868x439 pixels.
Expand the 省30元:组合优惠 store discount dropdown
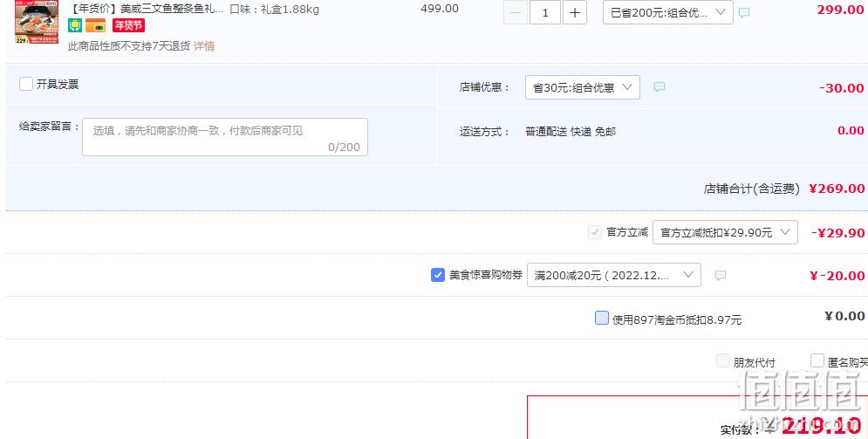coord(583,87)
